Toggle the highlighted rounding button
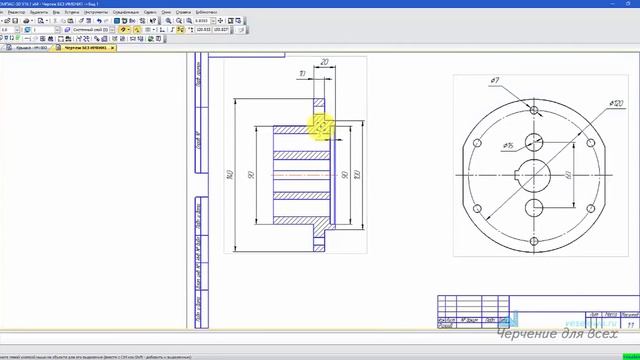 click(180, 30)
